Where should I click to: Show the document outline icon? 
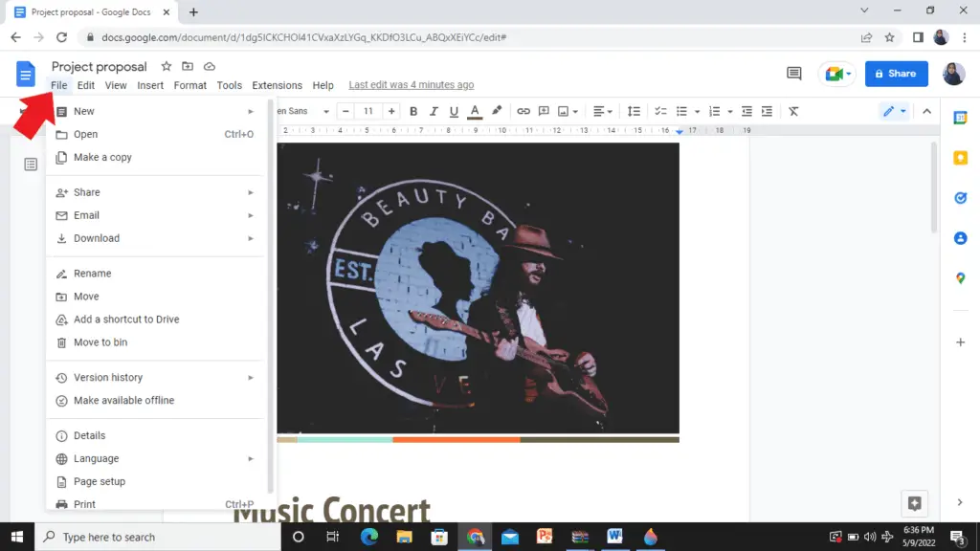click(x=31, y=165)
